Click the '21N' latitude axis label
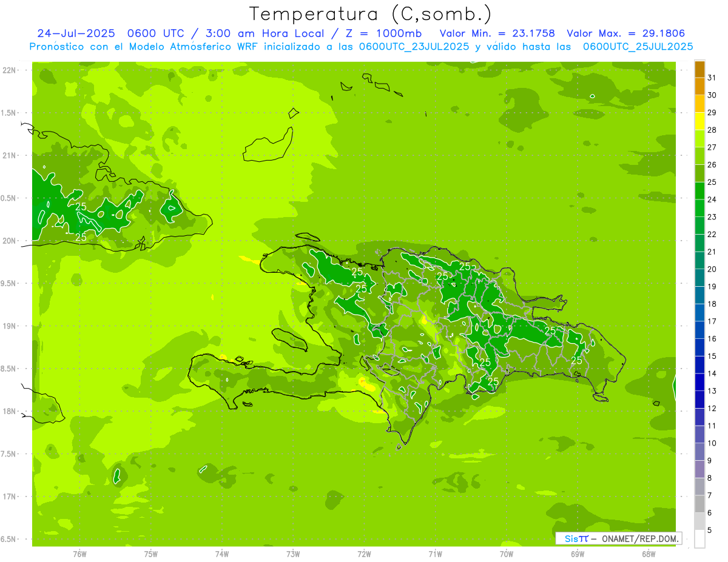The height and width of the screenshot is (562, 728). coord(8,155)
